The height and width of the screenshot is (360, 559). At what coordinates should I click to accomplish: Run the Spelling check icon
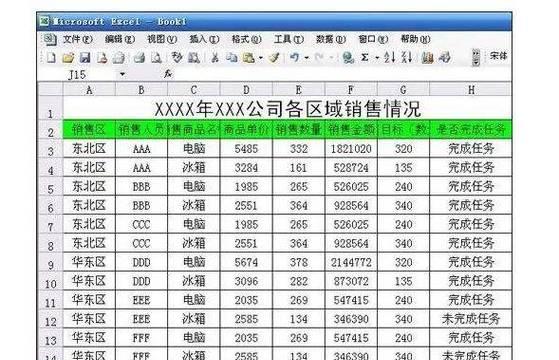click(177, 57)
